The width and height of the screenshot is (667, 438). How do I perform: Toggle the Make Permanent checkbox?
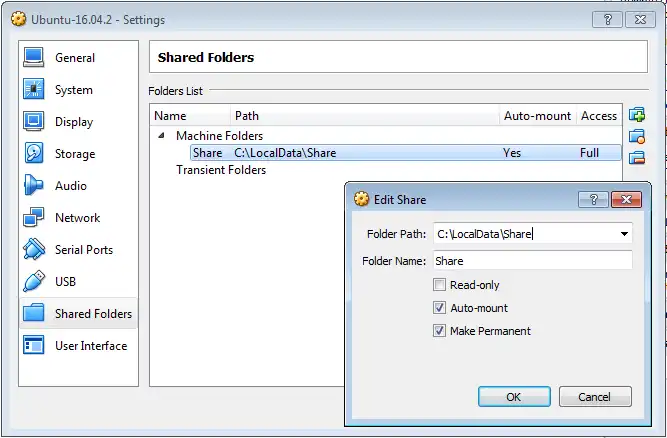click(x=439, y=330)
